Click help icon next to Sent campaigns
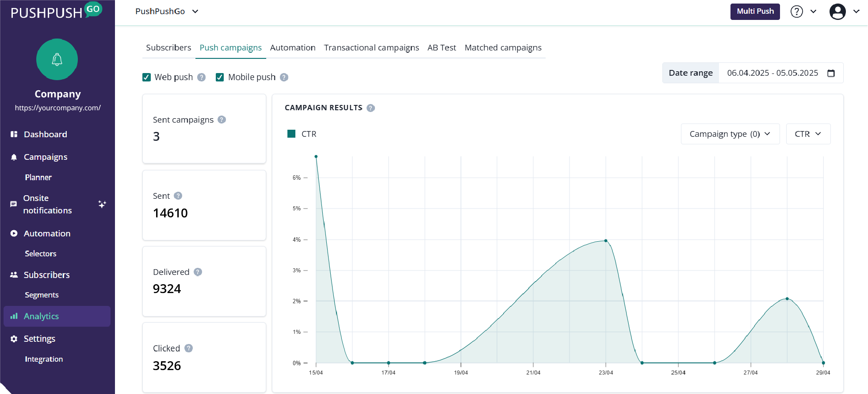The width and height of the screenshot is (868, 394). click(x=222, y=120)
